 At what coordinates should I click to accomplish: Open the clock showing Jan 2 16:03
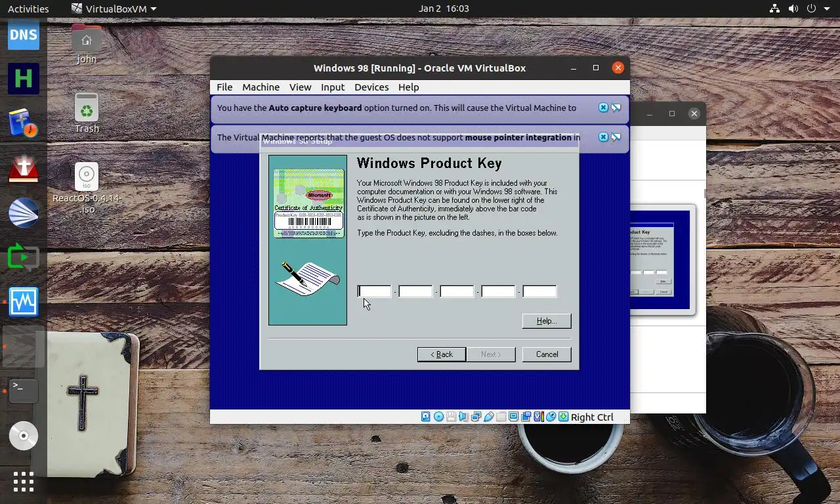[444, 9]
